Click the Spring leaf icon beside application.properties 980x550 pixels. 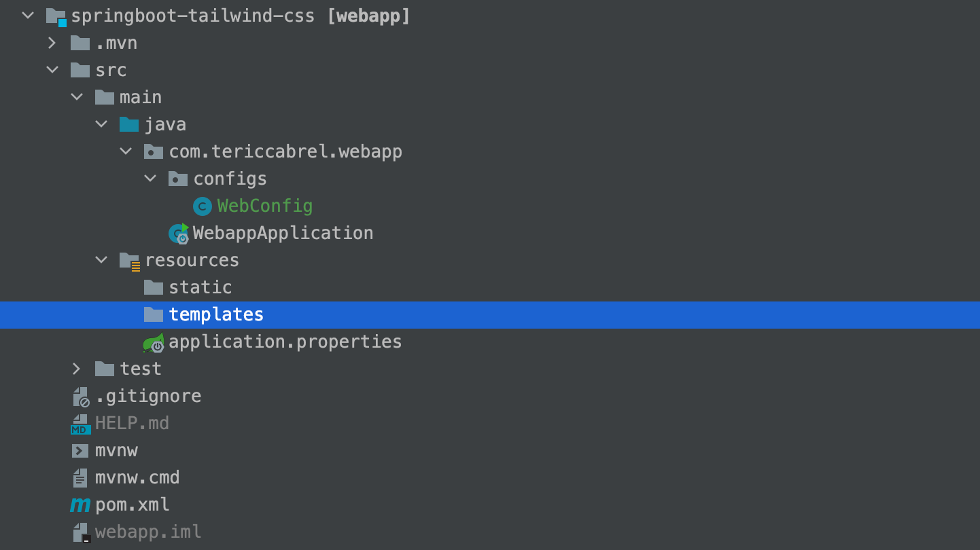coord(154,342)
